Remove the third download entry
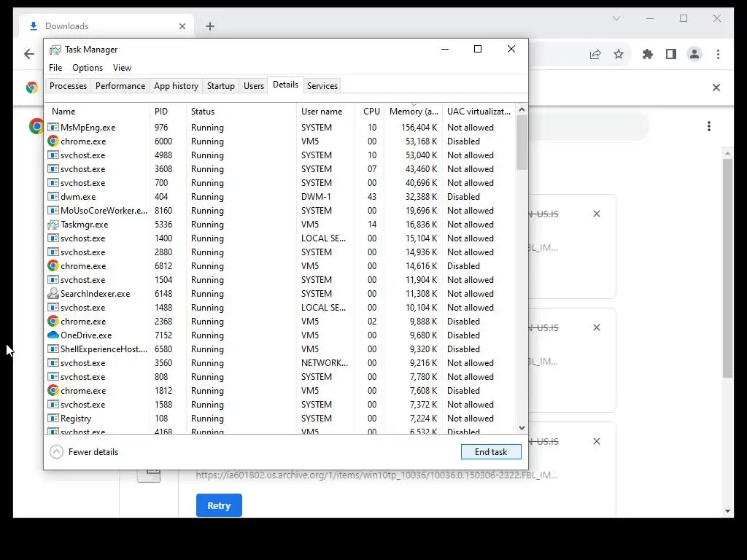 (597, 441)
